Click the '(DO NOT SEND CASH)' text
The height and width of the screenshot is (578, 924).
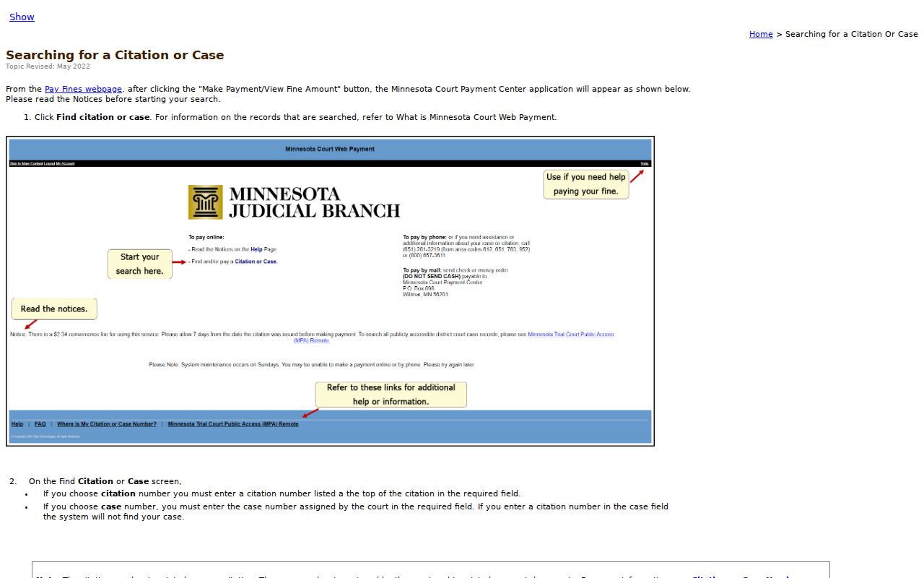(432, 276)
